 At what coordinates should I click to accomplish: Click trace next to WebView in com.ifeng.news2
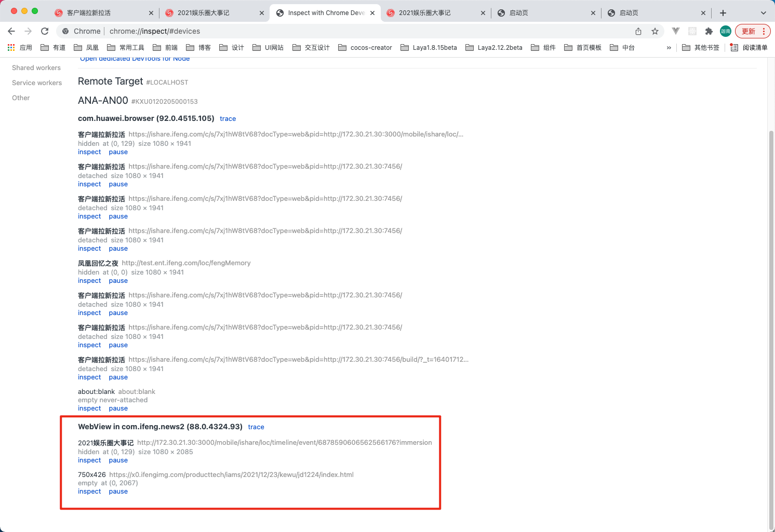[x=256, y=427]
